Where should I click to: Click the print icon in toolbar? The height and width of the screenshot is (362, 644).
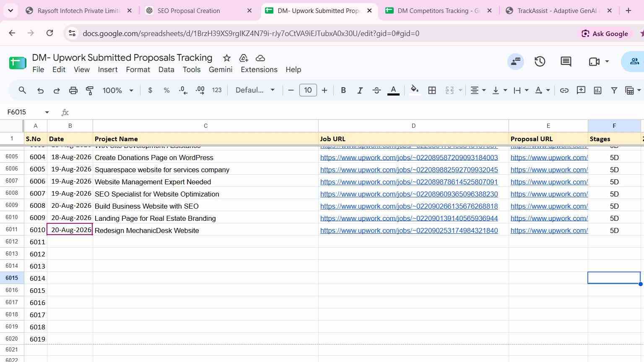(73, 90)
